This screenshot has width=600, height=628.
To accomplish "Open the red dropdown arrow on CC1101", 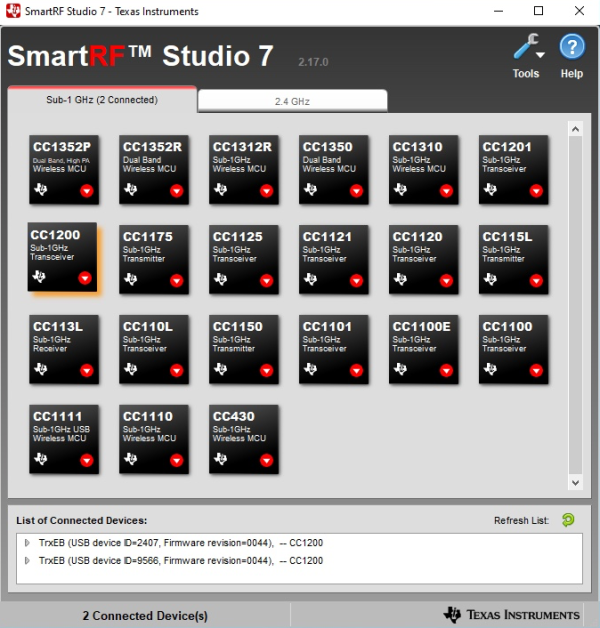I will 356,370.
